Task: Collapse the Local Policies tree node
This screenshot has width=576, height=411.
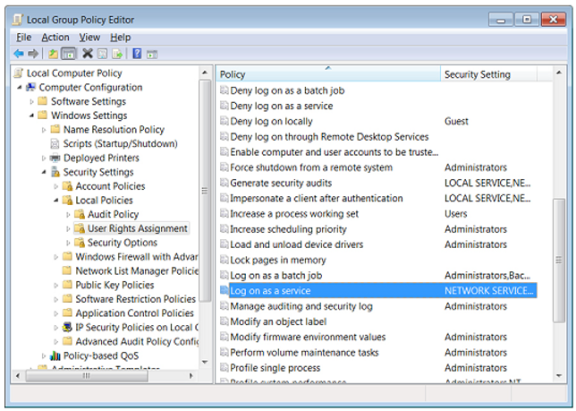Action: tap(56, 200)
